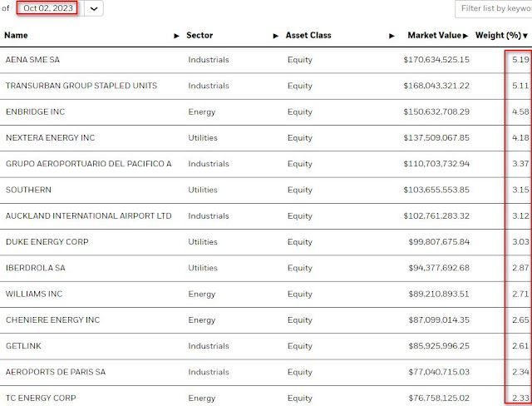Viewport: 532px width, 406px height.
Task: Click the 3.12 weight value
Action: 520,216
